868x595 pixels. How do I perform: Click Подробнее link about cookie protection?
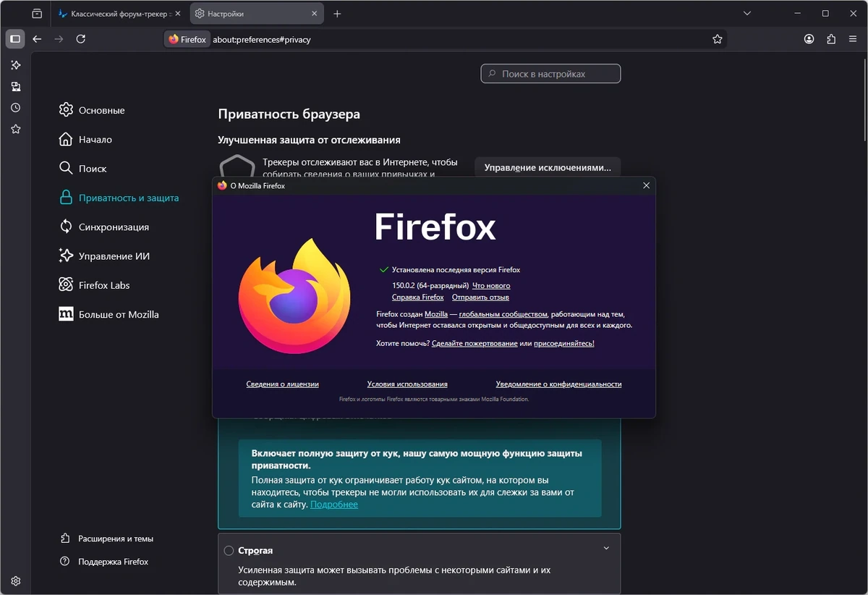(334, 504)
